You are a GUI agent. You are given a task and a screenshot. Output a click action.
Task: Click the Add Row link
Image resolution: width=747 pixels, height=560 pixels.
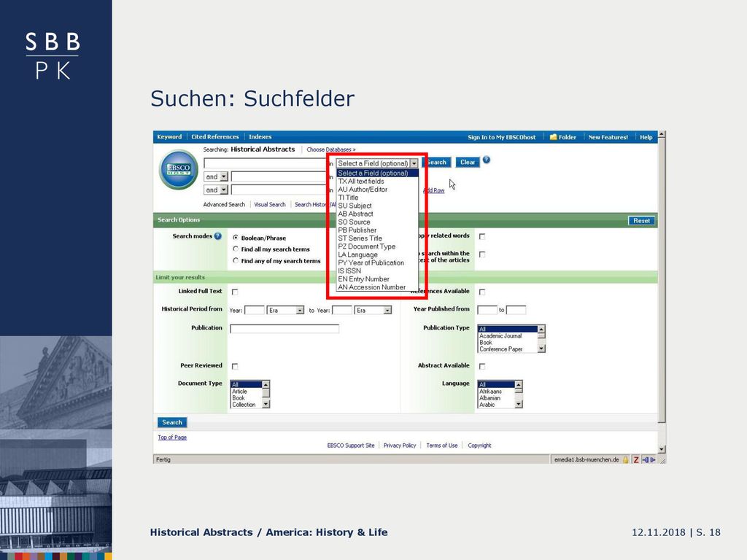pyautogui.click(x=435, y=190)
